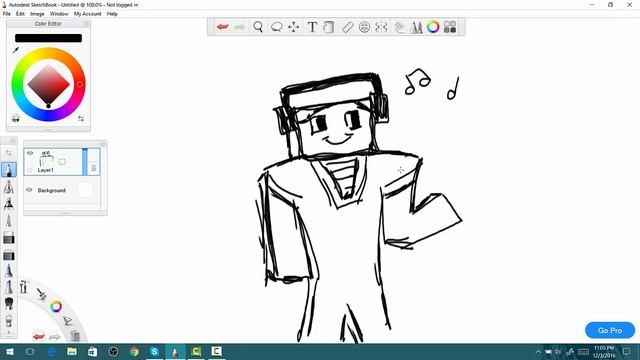Select the Text tool
640x360 pixels.
point(312,27)
